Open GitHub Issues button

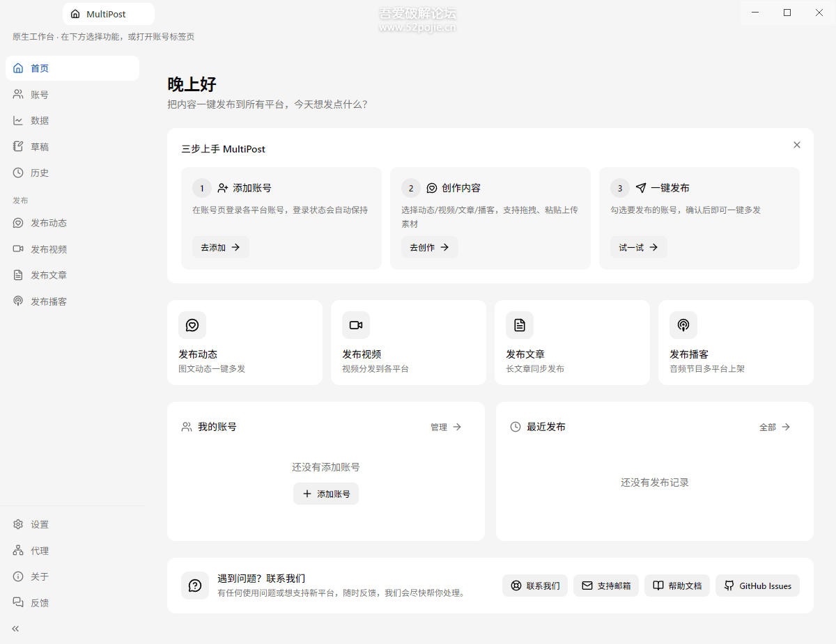pyautogui.click(x=757, y=586)
